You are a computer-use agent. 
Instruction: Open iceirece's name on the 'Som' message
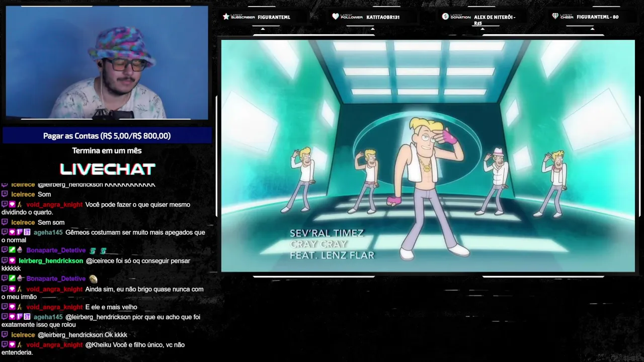(23, 194)
